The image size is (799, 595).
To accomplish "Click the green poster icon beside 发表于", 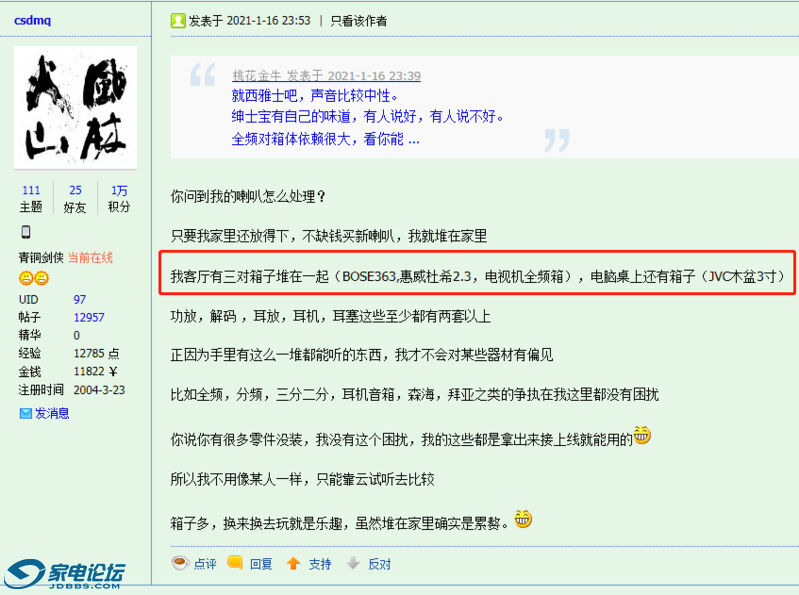I will [178, 21].
